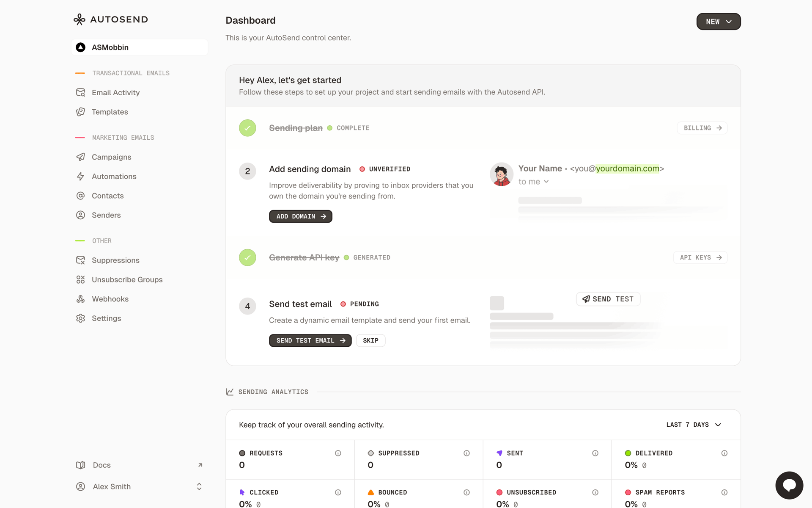Click the Dashboard page heading
The width and height of the screenshot is (812, 508).
(250, 20)
